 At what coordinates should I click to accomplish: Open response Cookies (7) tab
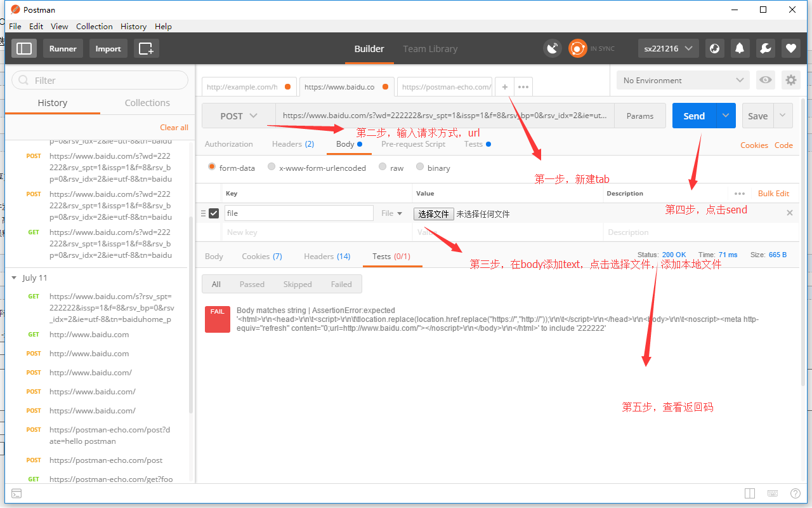point(262,256)
